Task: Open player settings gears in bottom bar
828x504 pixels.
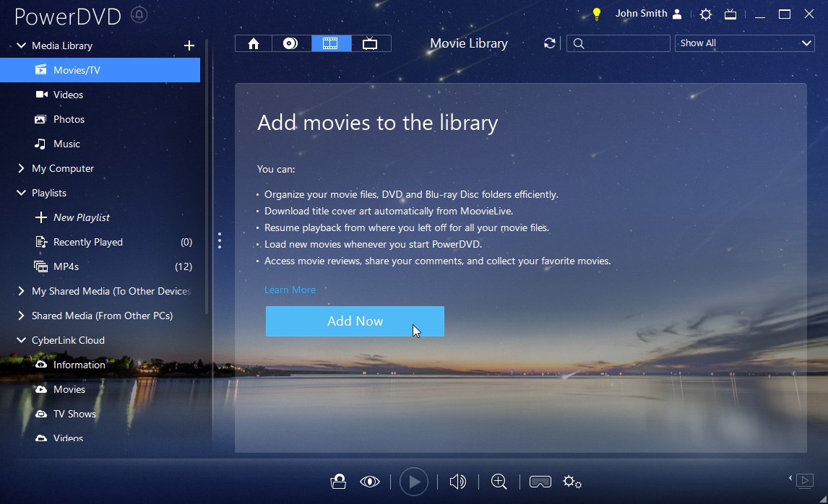Action: coord(572,482)
